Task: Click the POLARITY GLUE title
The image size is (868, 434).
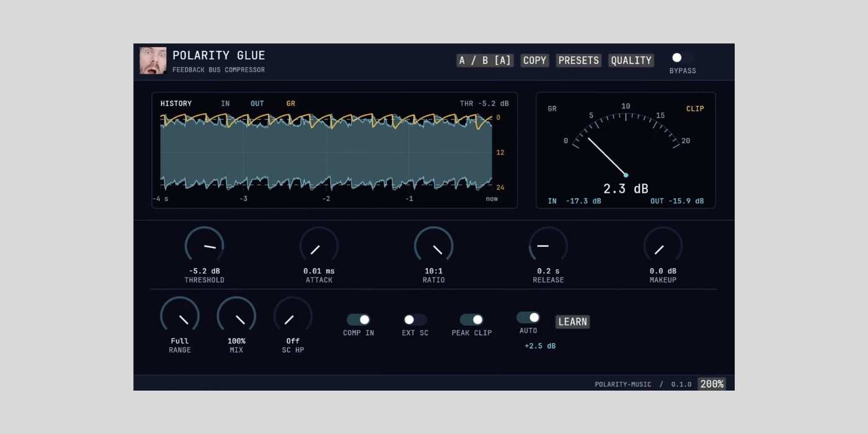Action: [219, 55]
